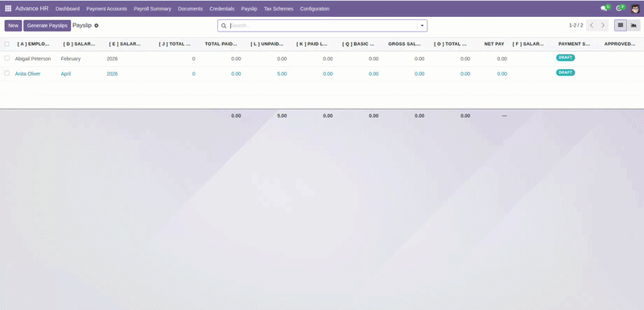Click the April month cell
This screenshot has width=644, height=310.
point(66,74)
